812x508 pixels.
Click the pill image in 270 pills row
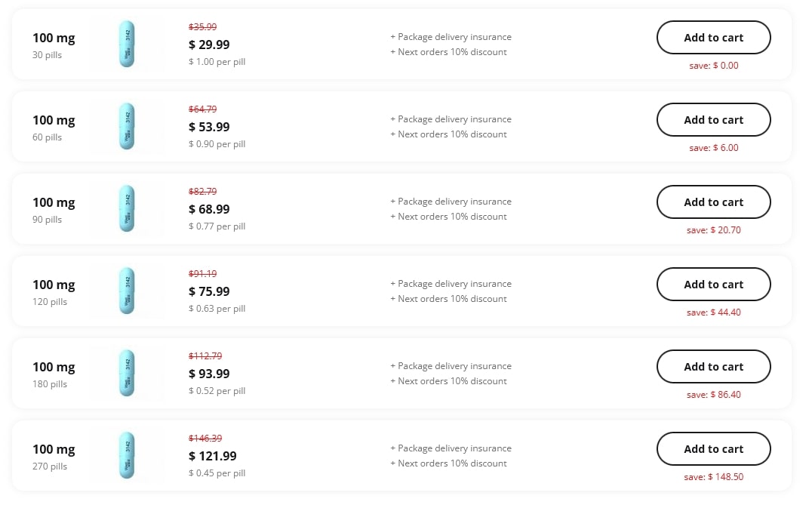coord(127,456)
